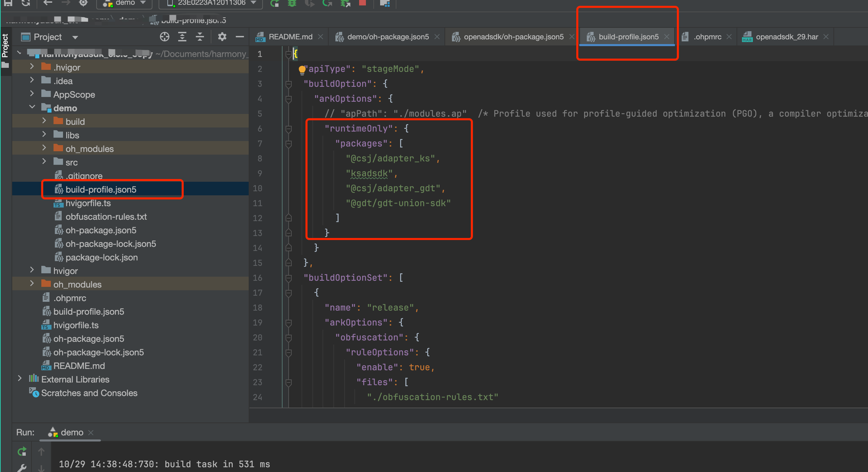Expand the src folder in demo
868x472 pixels.
click(x=44, y=162)
